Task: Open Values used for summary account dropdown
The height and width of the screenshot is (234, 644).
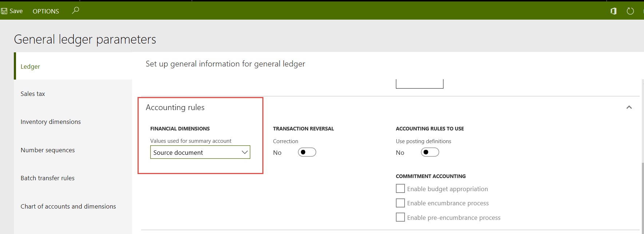Action: click(x=200, y=152)
